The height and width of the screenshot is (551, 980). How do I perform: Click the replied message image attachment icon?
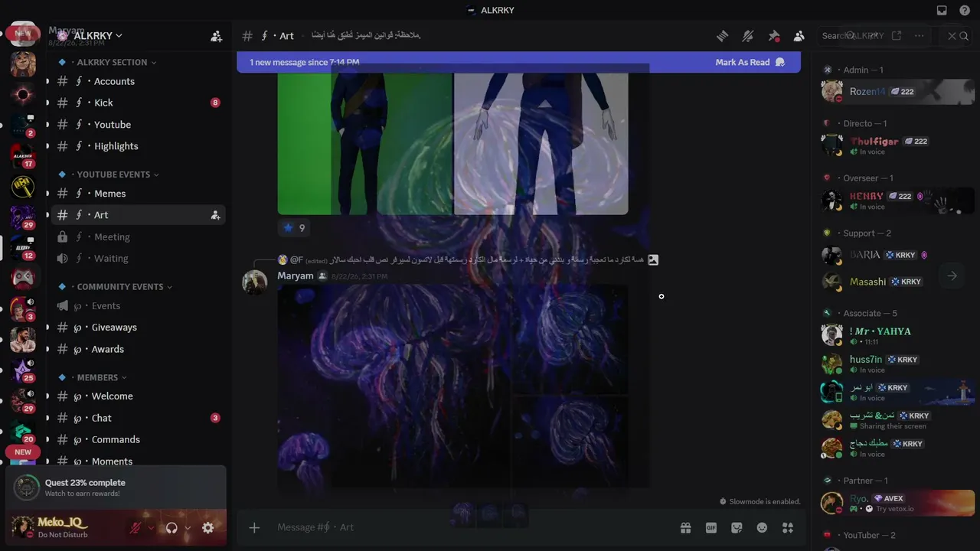click(x=653, y=260)
